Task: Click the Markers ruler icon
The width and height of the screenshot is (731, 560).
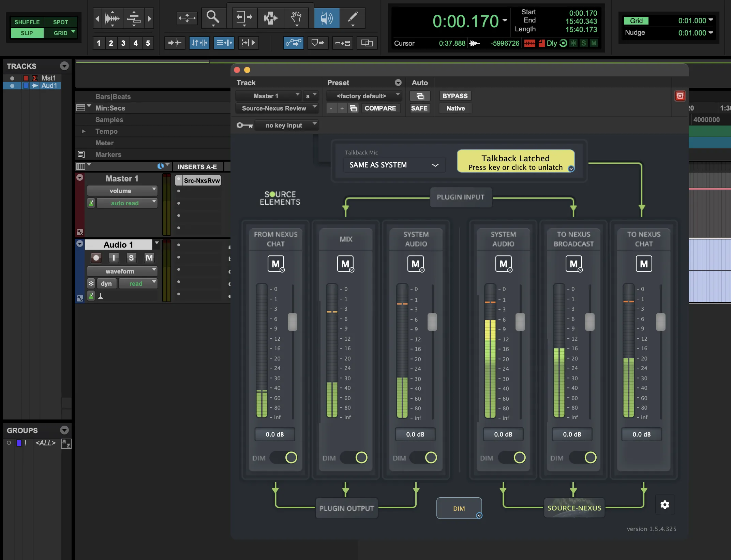Action: (x=81, y=154)
